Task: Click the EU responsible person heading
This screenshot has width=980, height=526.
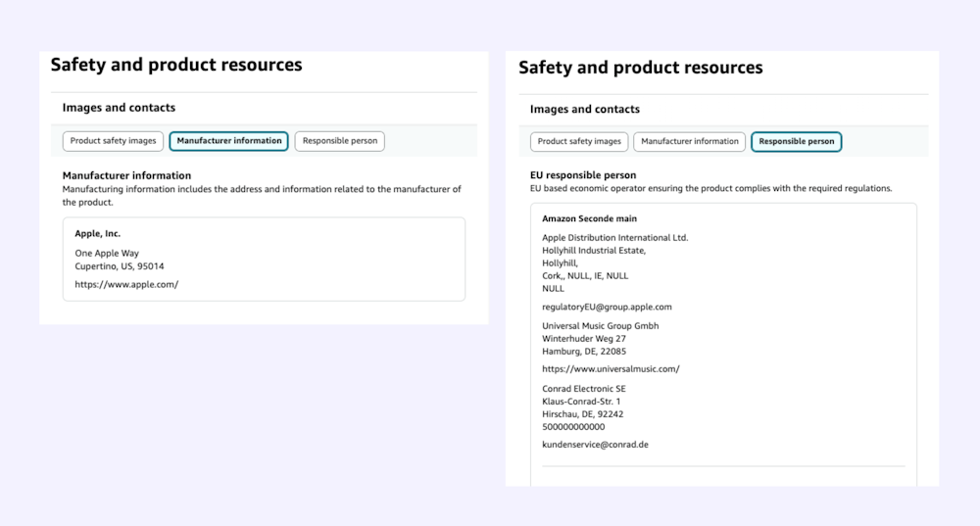Action: pyautogui.click(x=582, y=175)
